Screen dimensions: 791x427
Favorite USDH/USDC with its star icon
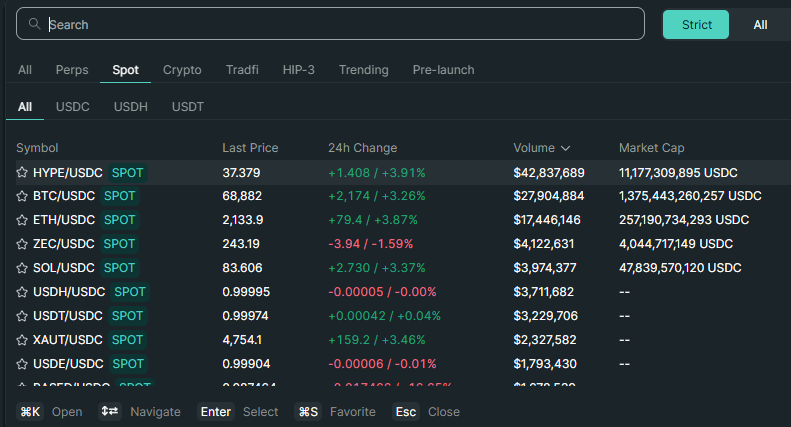point(22,292)
